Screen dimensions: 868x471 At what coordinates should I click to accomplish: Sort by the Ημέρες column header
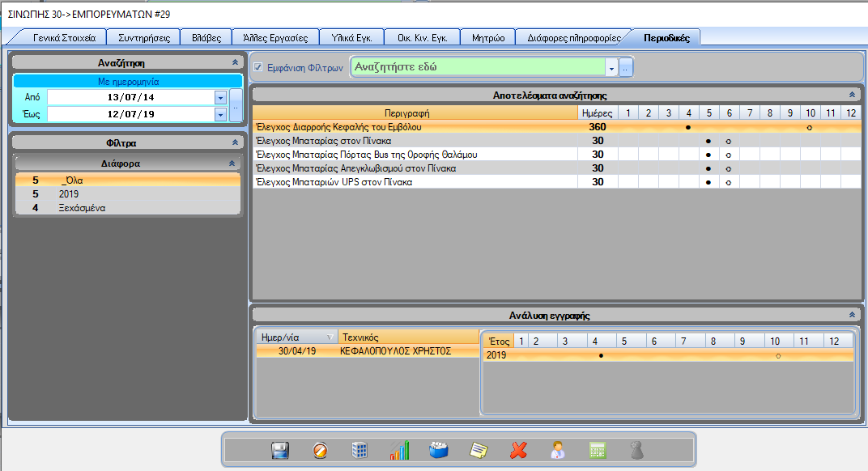point(598,112)
